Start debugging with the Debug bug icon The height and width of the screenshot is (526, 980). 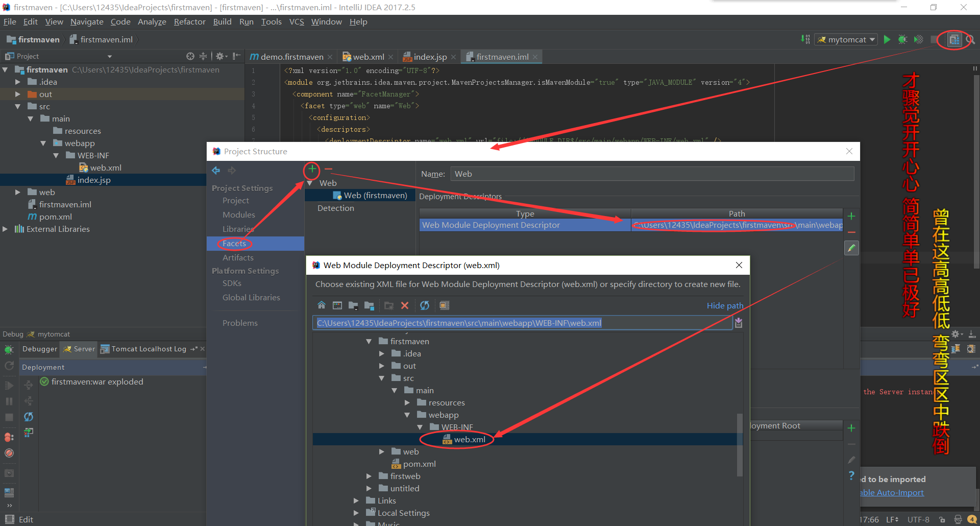[x=902, y=39]
